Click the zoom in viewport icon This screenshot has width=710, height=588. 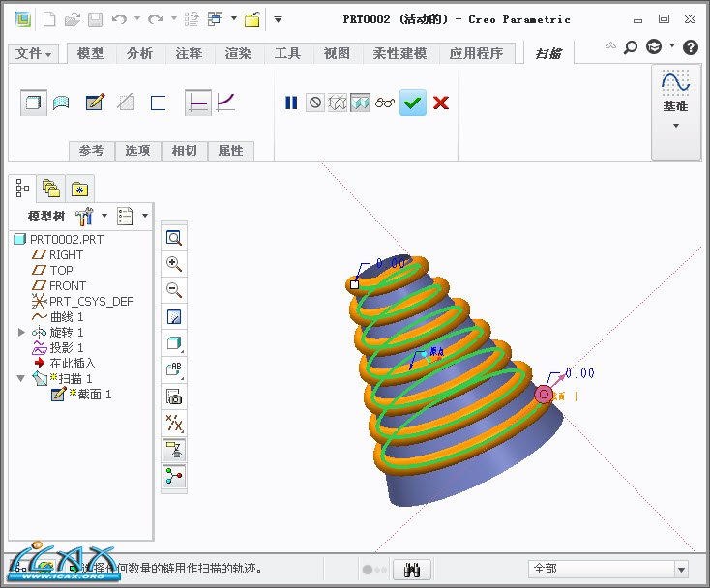(x=174, y=264)
